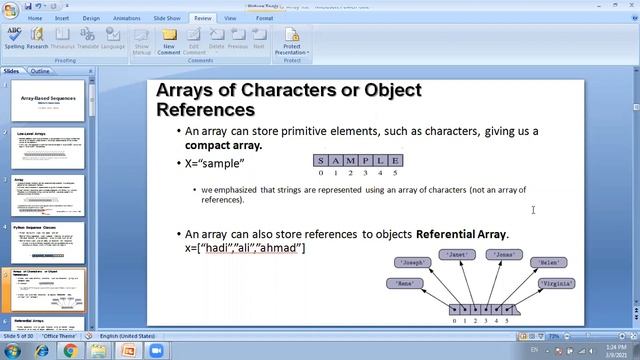
Task: Choose the Language tool
Action: click(x=113, y=38)
